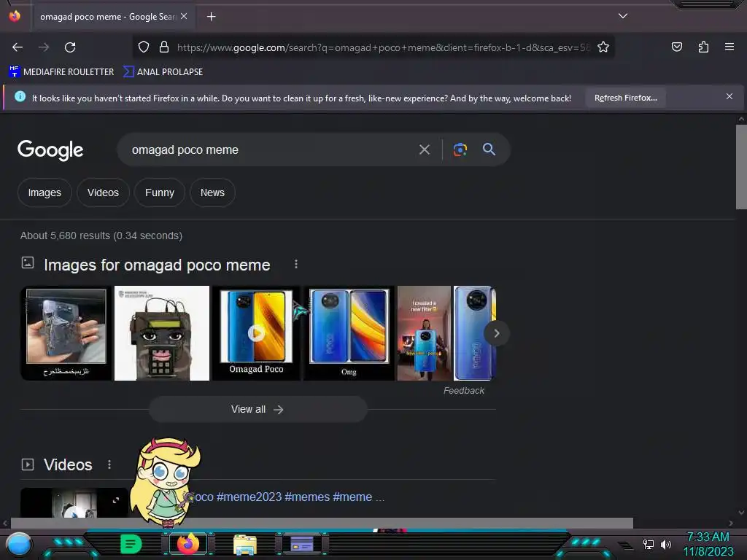Open the Extensions menu
This screenshot has height=560, width=747.
click(703, 47)
